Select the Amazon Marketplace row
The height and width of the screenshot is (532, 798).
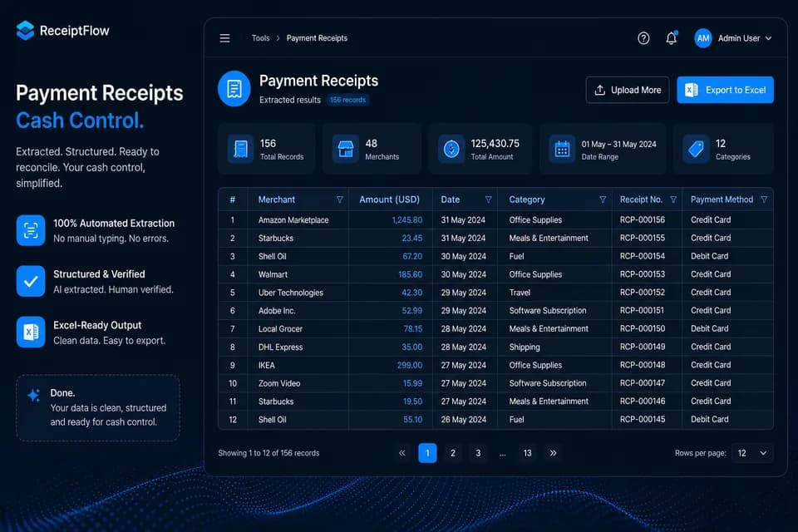tap(495, 220)
